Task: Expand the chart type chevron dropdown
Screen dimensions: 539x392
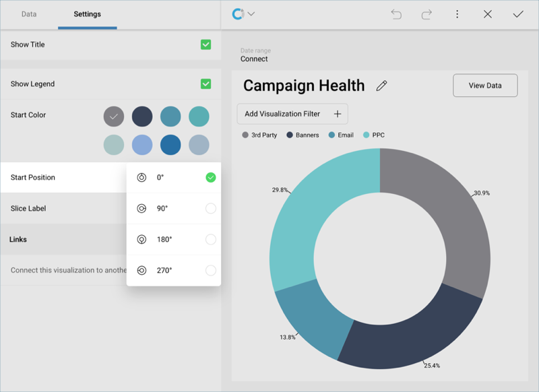Action: tap(251, 14)
